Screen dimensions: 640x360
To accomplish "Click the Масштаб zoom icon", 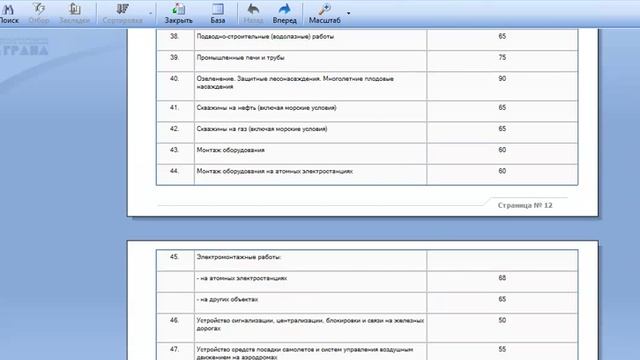I will click(x=324, y=13).
